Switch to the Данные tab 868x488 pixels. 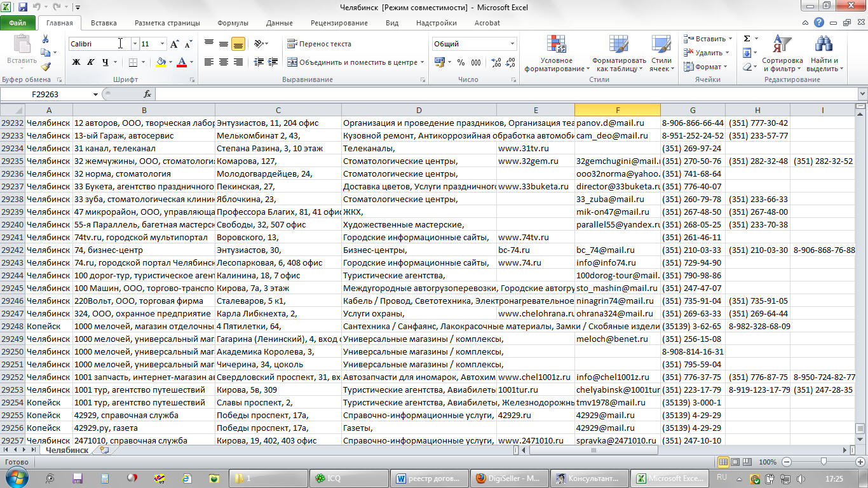[280, 23]
